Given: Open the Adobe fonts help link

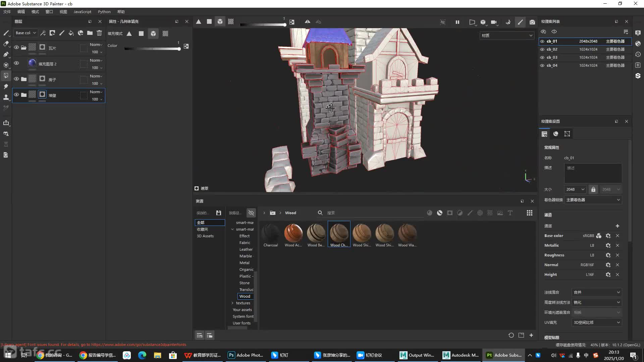Looking at the screenshot, I should [x=139, y=345].
